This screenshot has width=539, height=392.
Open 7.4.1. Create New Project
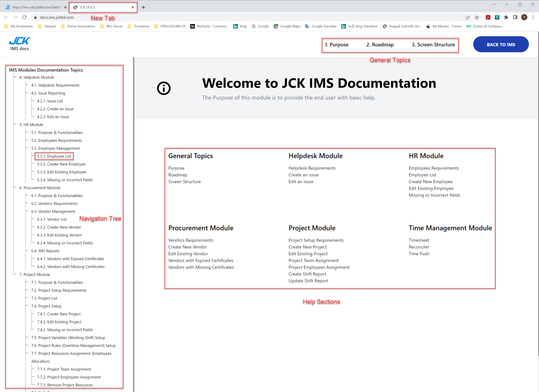tap(59, 314)
